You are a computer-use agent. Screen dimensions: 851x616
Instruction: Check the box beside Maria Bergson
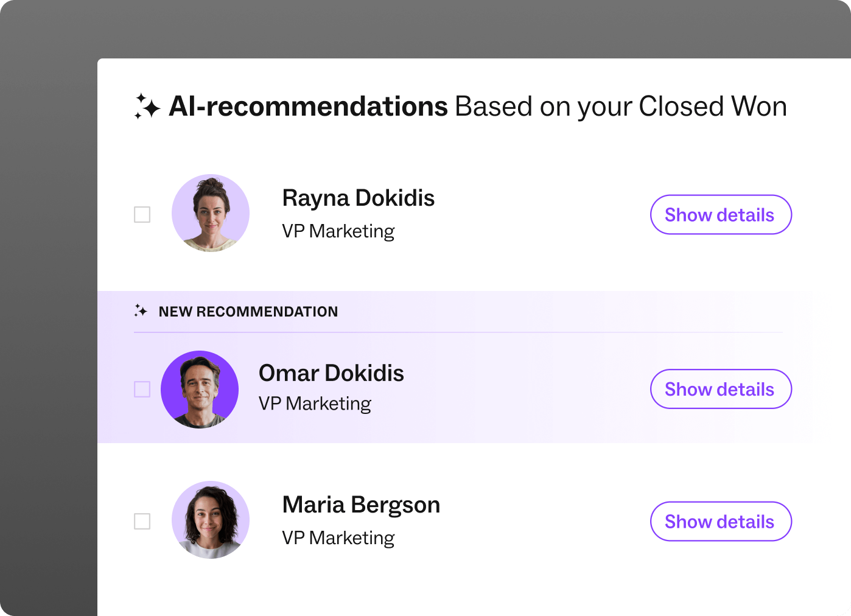142,521
